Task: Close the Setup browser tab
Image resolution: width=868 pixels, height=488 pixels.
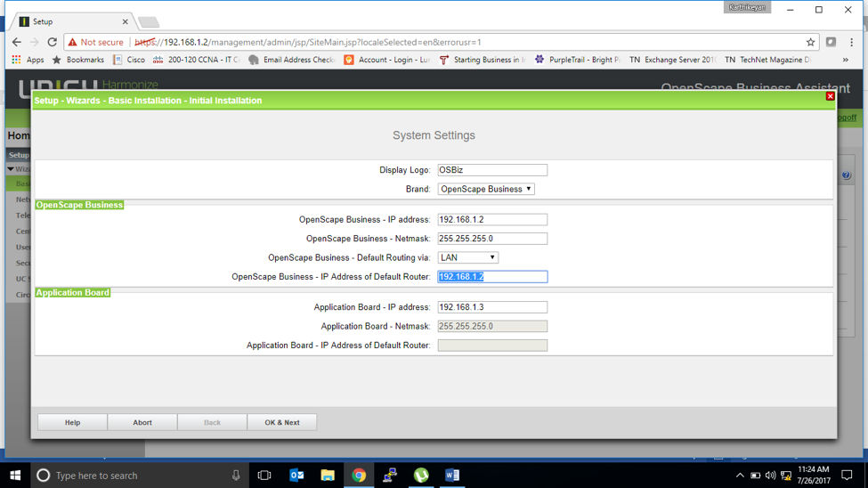Action: point(126,21)
